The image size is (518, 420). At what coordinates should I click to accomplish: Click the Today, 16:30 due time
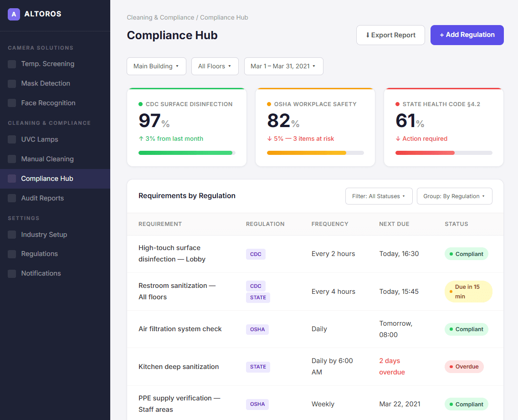(399, 254)
